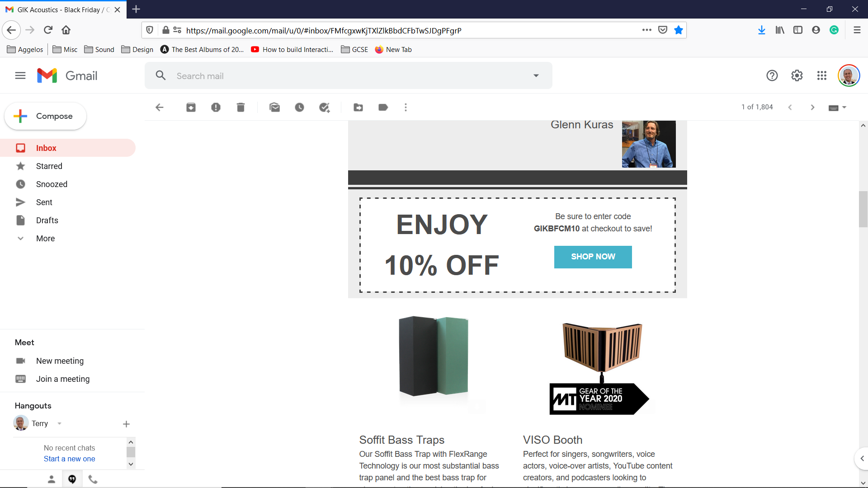The image size is (868, 488).
Task: Delete this email with trash icon
Action: coord(241,107)
